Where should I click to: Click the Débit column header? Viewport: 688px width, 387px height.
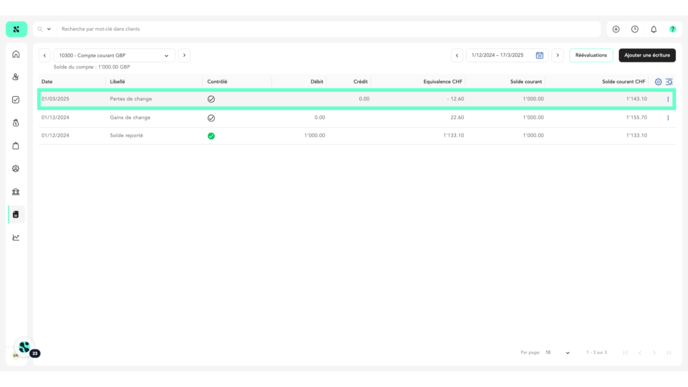coord(317,82)
